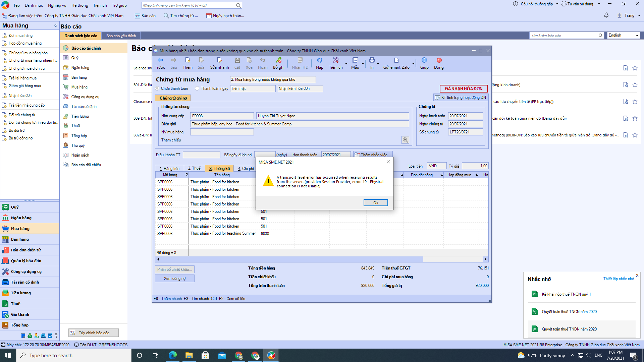Open Microsoft Edge from taskbar
Viewport: 644px width, 362px height.
(173, 355)
